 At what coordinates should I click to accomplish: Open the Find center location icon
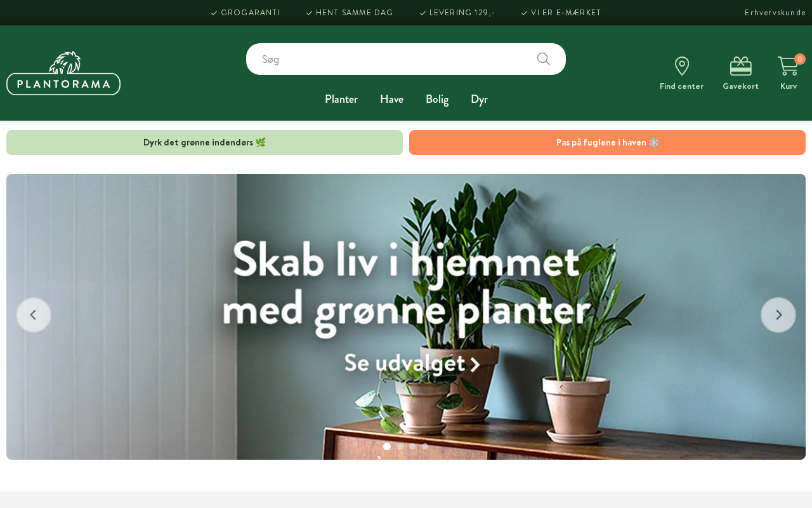click(x=681, y=66)
